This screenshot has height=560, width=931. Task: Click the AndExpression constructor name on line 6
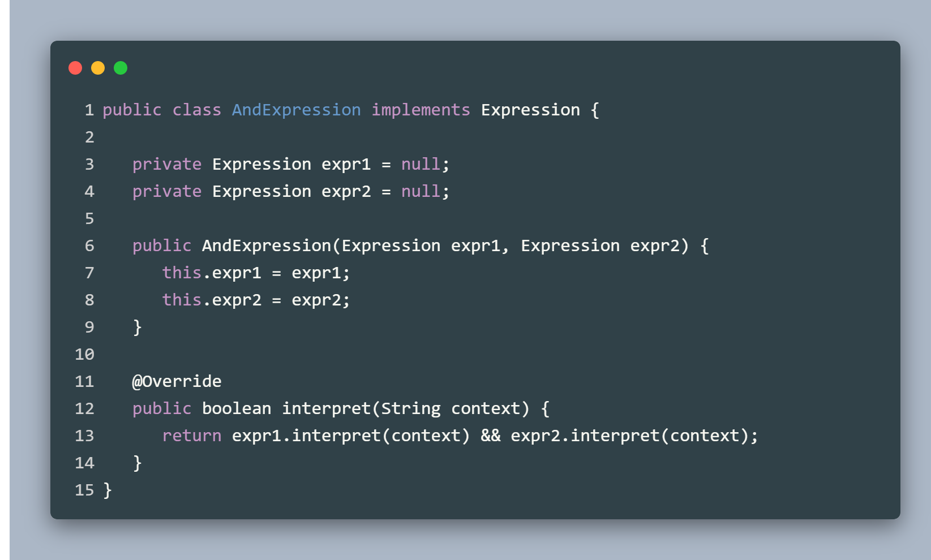coord(267,245)
